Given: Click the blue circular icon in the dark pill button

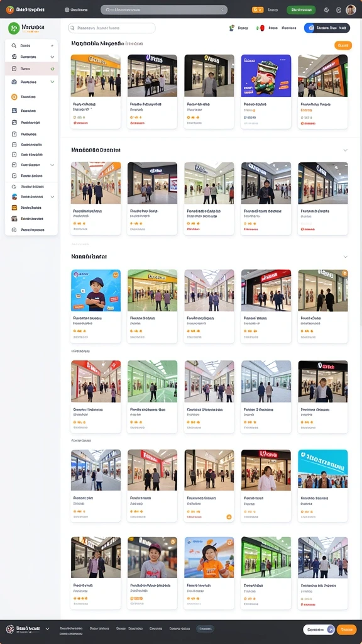Looking at the screenshot, I should (x=310, y=28).
